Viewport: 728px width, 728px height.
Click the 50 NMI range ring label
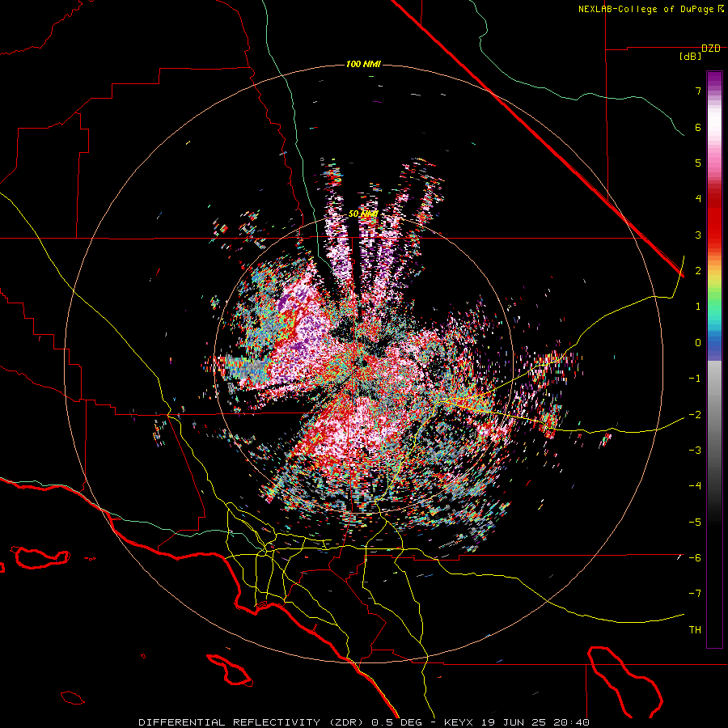363,214
